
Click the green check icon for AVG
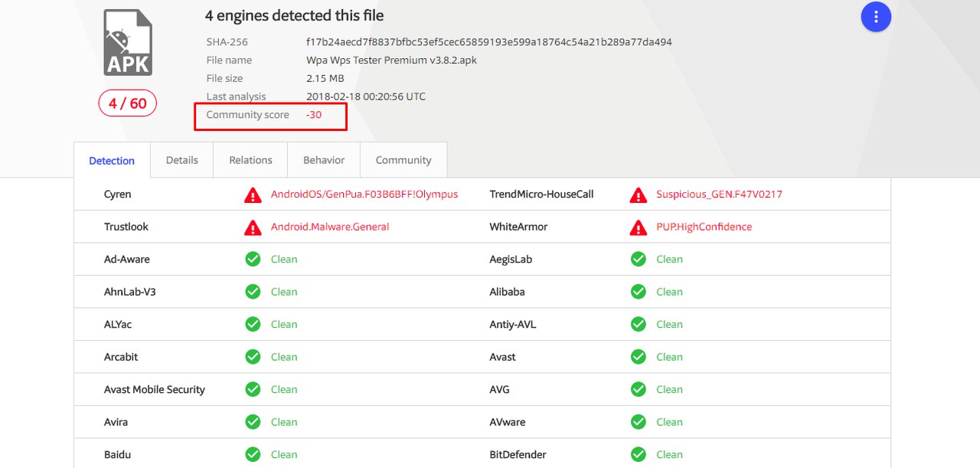(x=638, y=389)
